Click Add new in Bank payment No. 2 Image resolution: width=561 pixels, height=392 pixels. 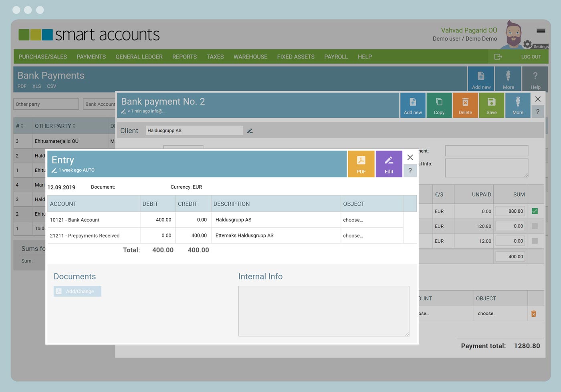click(413, 105)
